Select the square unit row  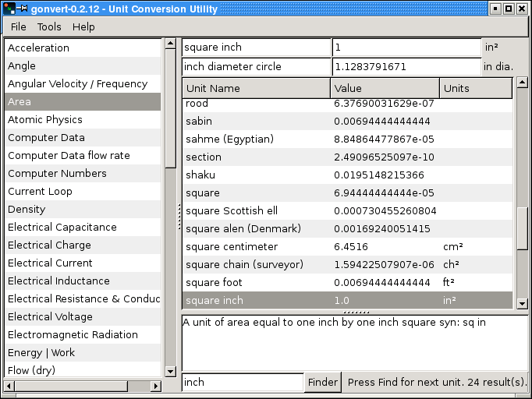point(347,193)
